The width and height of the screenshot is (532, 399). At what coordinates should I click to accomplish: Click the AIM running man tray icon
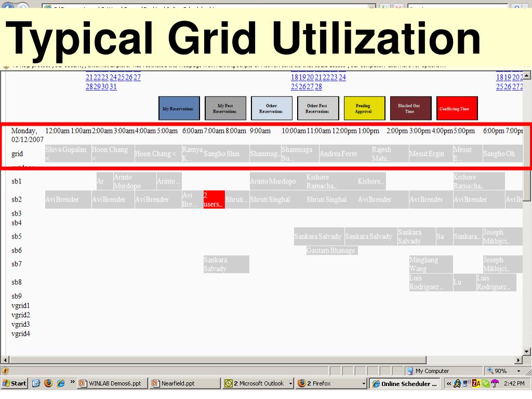click(457, 383)
